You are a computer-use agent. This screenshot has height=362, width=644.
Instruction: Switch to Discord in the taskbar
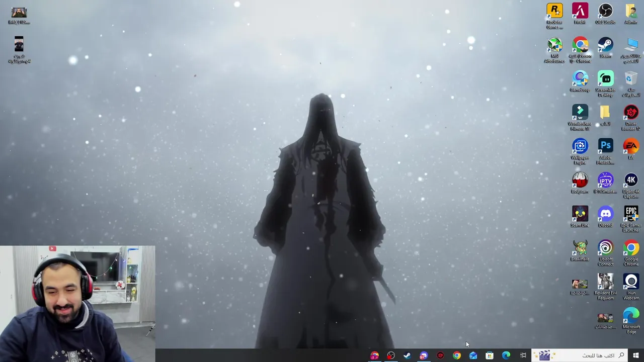424,355
